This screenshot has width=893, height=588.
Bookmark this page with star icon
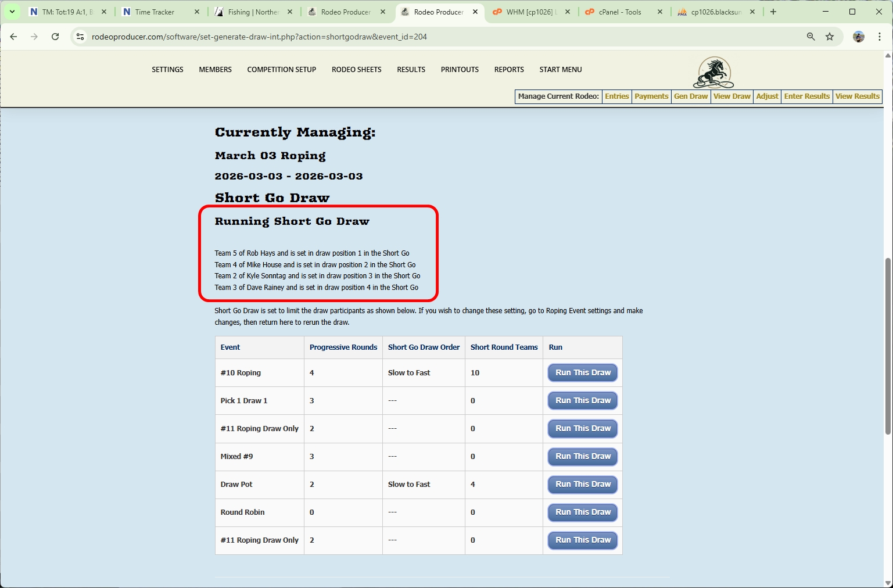pos(830,37)
